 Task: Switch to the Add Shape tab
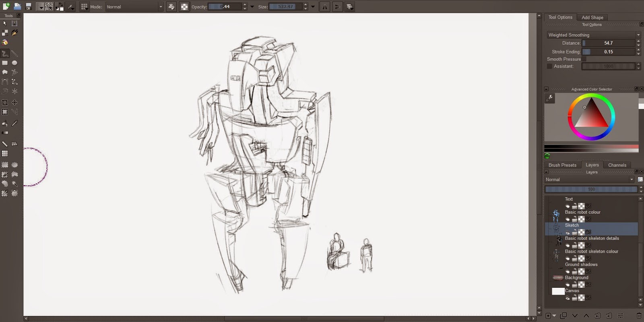coord(592,17)
